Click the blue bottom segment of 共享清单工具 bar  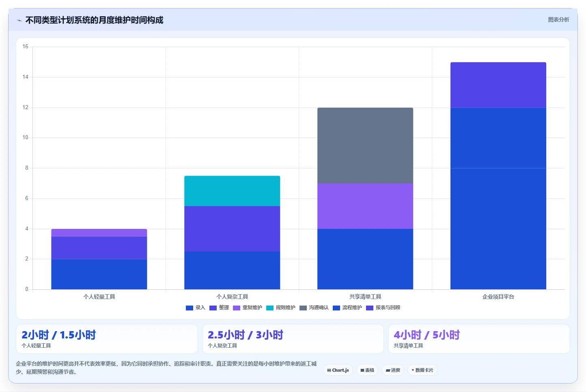(365, 259)
